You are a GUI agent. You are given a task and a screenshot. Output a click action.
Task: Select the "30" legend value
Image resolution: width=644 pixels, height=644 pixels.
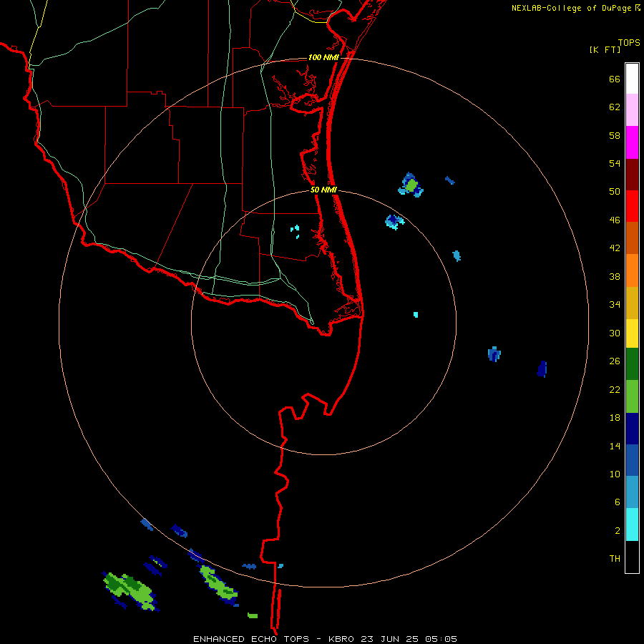(615, 333)
